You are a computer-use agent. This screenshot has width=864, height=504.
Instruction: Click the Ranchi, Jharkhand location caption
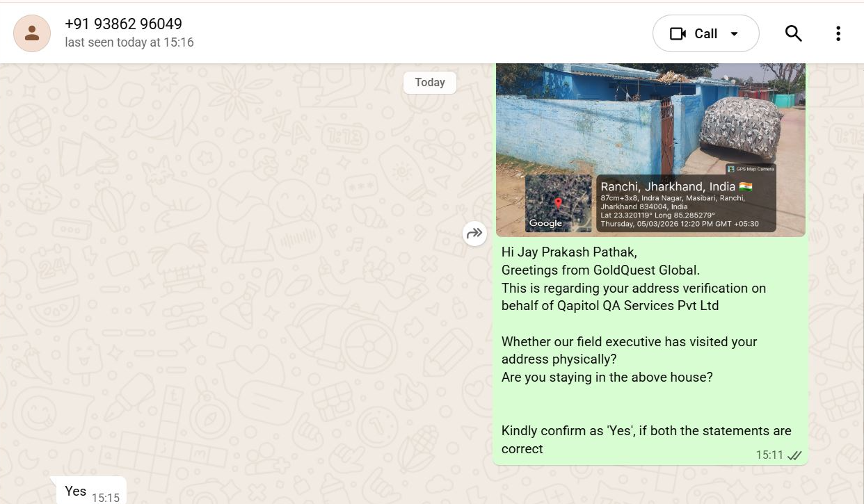668,186
